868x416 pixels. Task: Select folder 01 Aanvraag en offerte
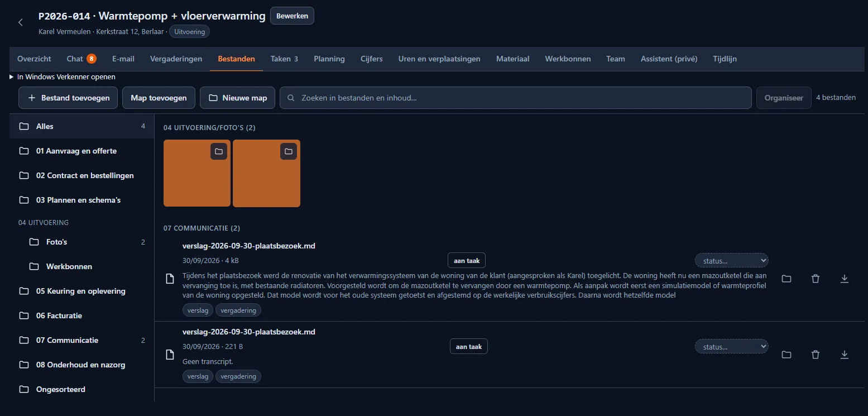[81, 151]
